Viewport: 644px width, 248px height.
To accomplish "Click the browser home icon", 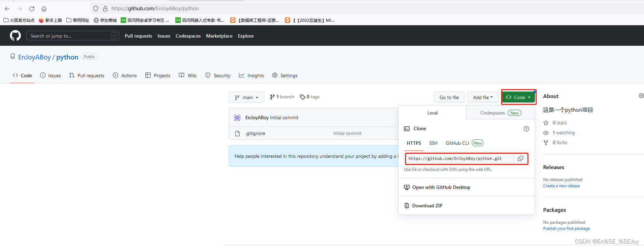I will (44, 9).
